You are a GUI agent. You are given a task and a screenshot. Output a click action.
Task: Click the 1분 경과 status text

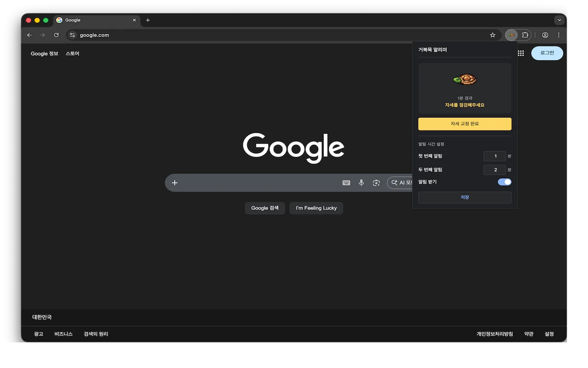click(x=465, y=98)
